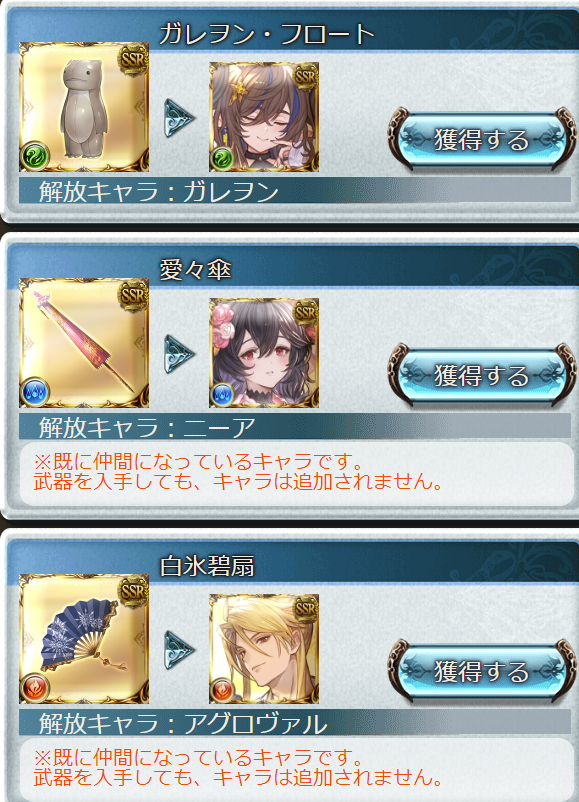This screenshot has width=579, height=802.
Task: Click the arrow between 白氷碧扇 and アグロヴァル
Action: (x=179, y=650)
